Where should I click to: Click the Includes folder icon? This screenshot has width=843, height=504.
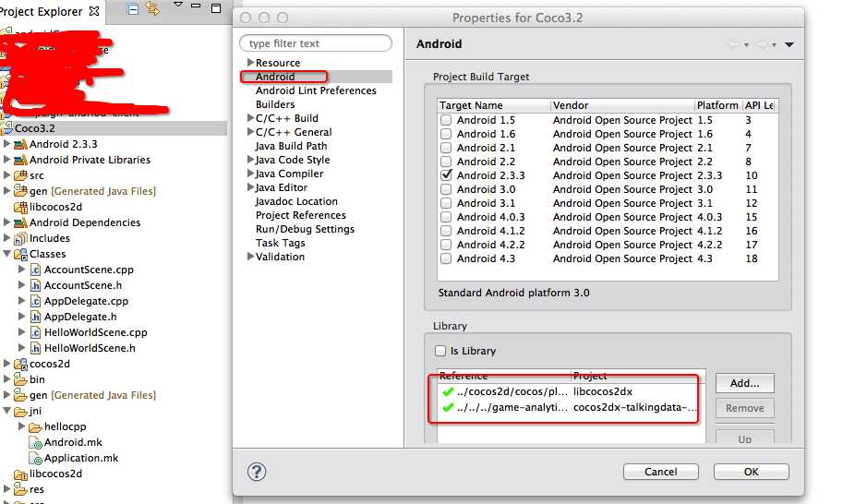pos(20,238)
